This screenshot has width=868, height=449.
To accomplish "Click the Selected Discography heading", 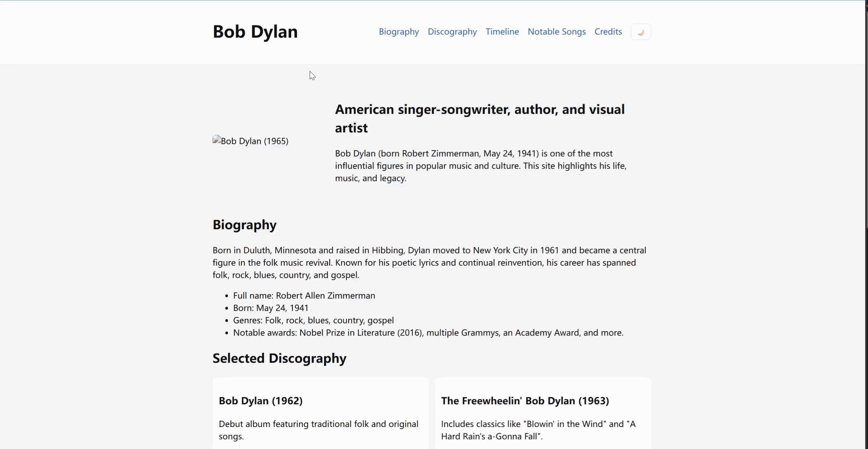I will coord(279,358).
